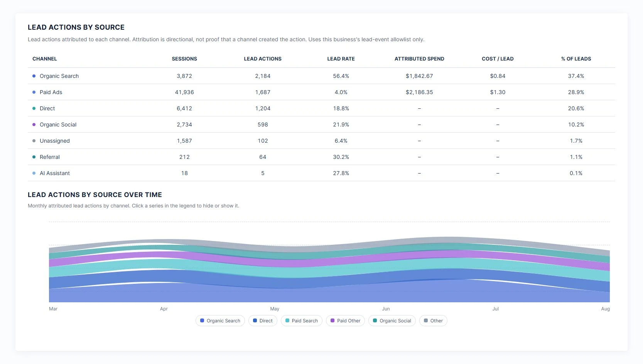Toggle Paid Search legend item
The height and width of the screenshot is (364, 643).
click(x=301, y=321)
